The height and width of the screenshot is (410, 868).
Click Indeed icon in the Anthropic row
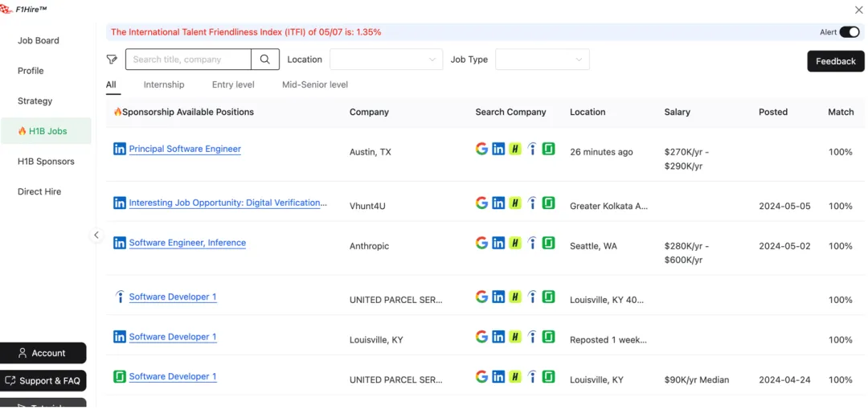point(532,243)
